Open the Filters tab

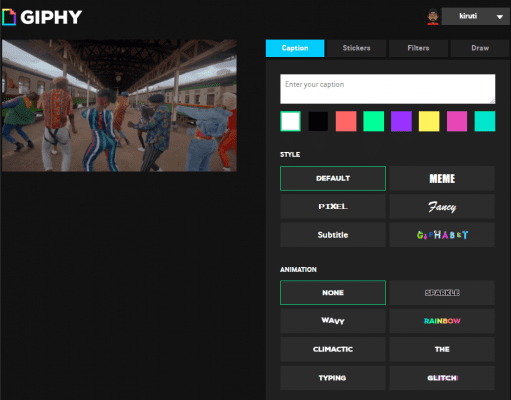pos(418,48)
